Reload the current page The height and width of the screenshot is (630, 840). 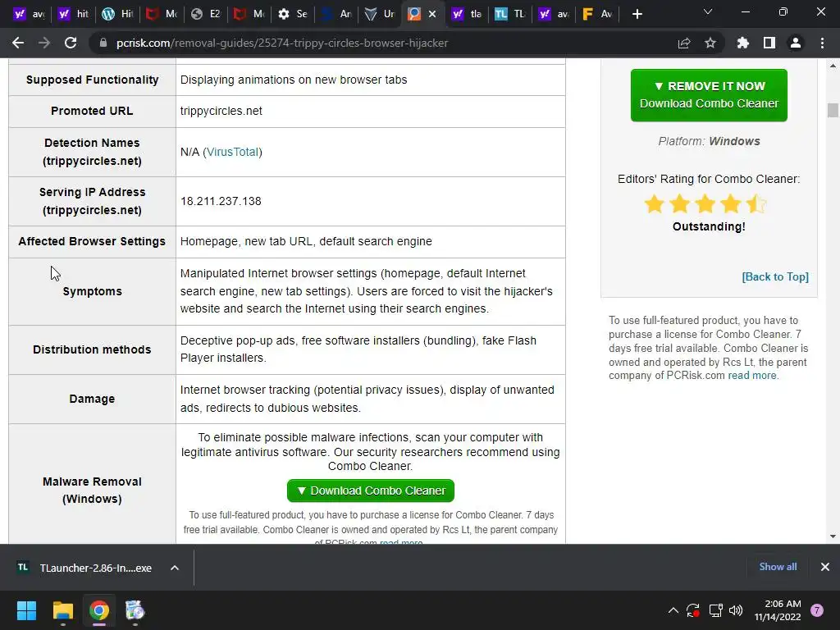coord(71,43)
